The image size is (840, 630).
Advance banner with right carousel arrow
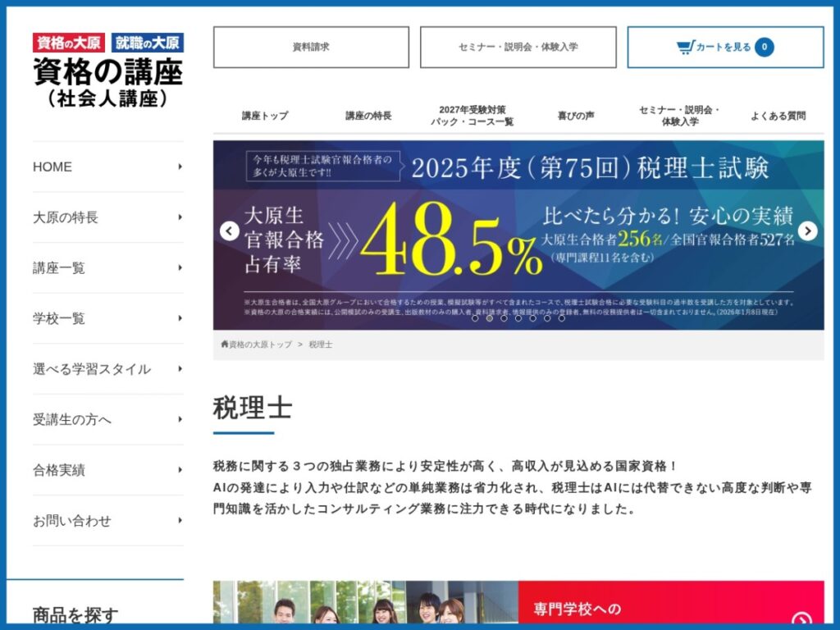808,231
